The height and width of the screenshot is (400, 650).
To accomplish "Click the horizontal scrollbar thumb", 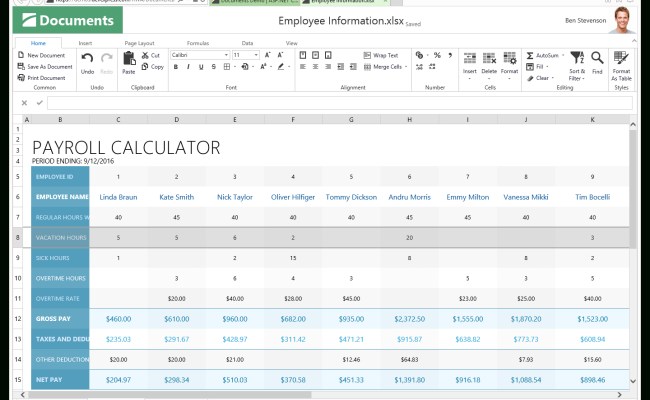I will click(x=170, y=395).
